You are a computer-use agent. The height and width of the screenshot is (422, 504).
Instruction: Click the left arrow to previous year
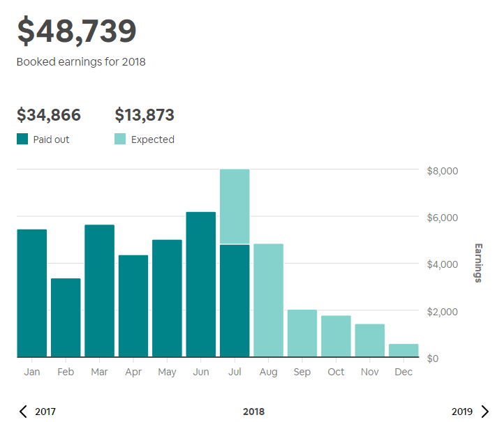(23, 412)
